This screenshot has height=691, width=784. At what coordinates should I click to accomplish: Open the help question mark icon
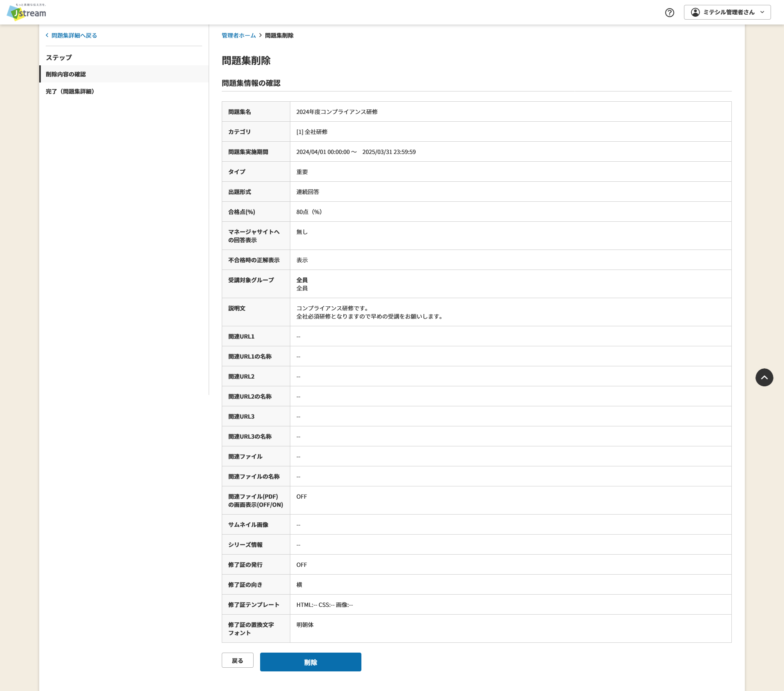(x=670, y=13)
